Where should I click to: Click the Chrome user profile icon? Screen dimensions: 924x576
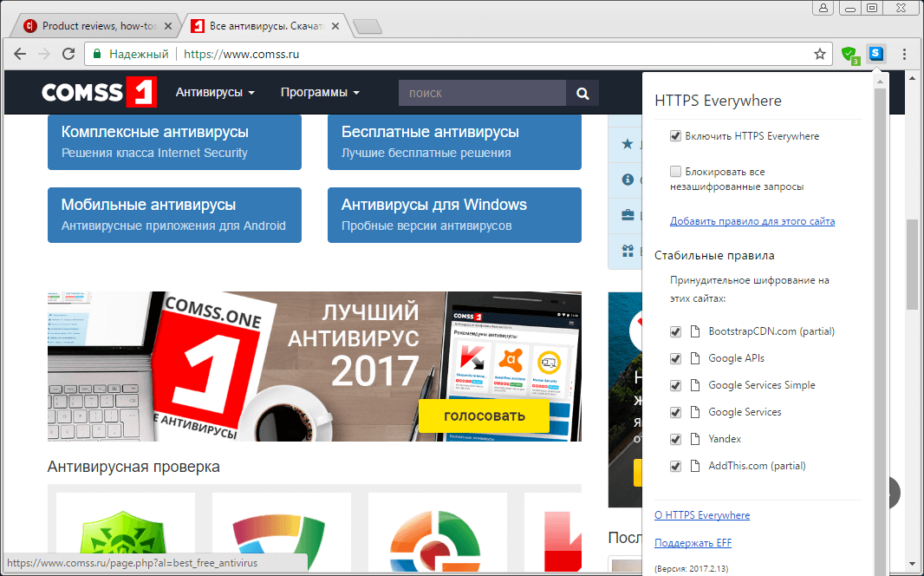click(x=823, y=9)
